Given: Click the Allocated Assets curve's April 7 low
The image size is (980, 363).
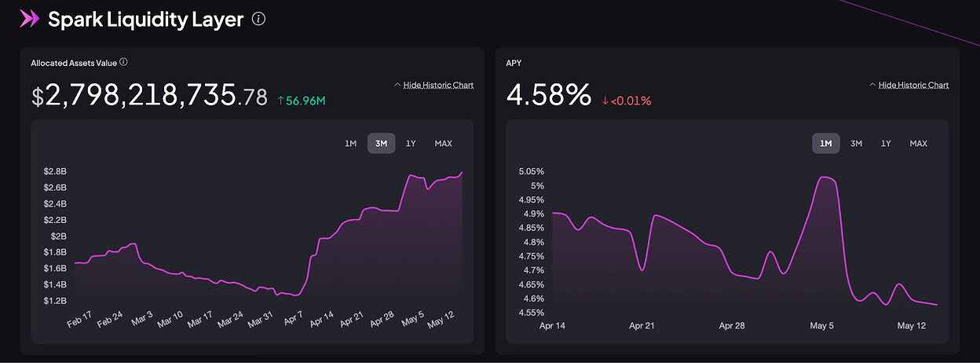Looking at the screenshot, I should tap(294, 295).
